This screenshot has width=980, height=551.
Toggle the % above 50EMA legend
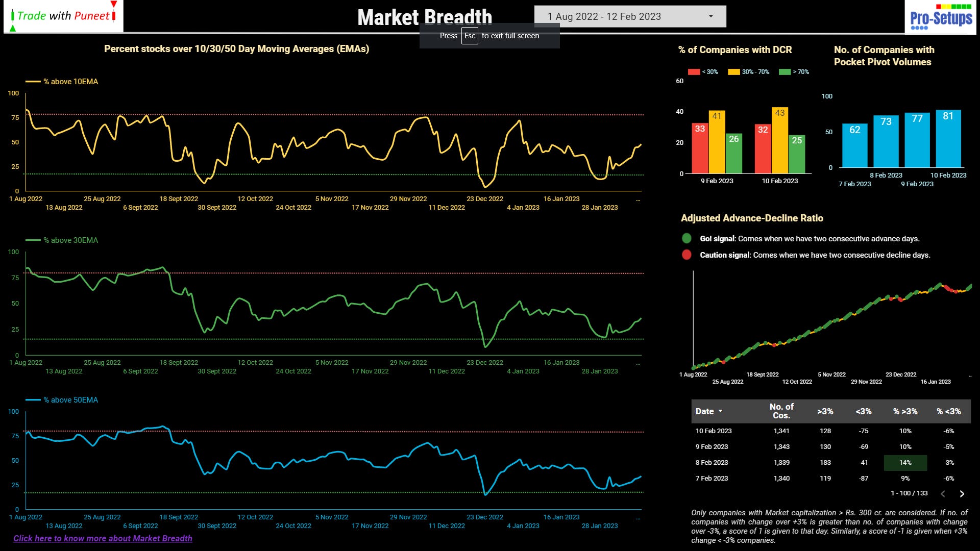pos(62,400)
